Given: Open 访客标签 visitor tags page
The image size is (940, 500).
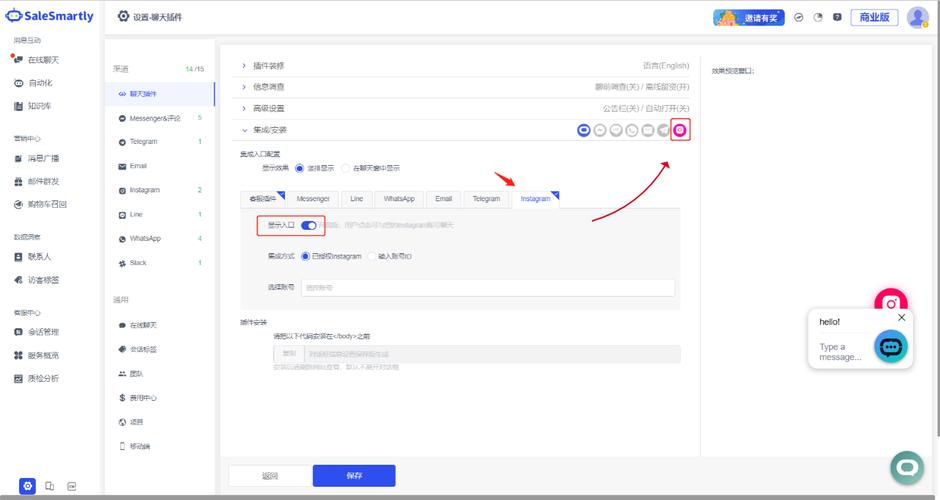Looking at the screenshot, I should pyautogui.click(x=37, y=280).
